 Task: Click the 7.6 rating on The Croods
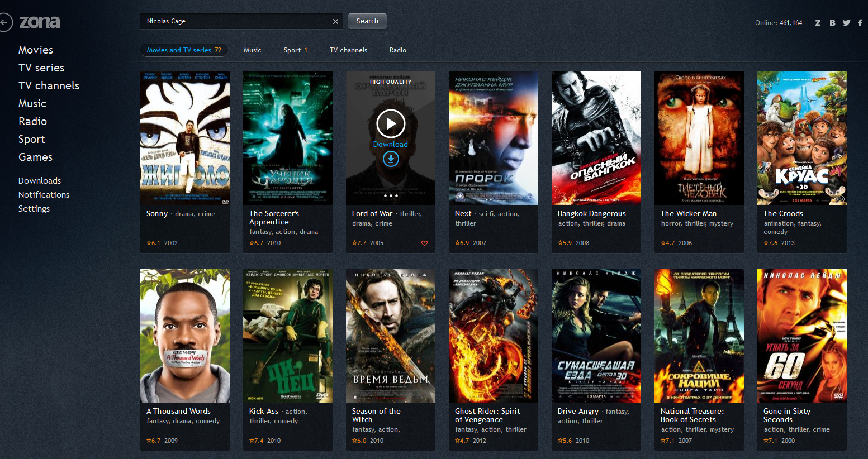(x=770, y=243)
